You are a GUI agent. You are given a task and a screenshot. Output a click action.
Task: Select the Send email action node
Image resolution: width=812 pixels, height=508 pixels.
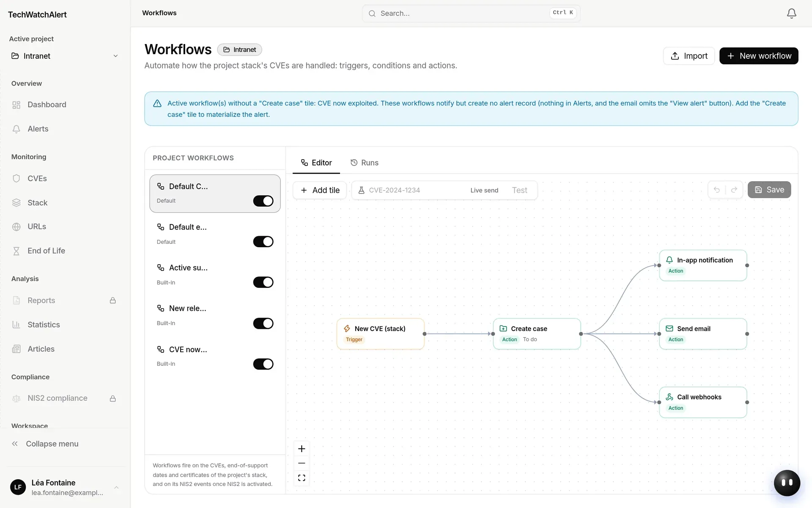(703, 334)
